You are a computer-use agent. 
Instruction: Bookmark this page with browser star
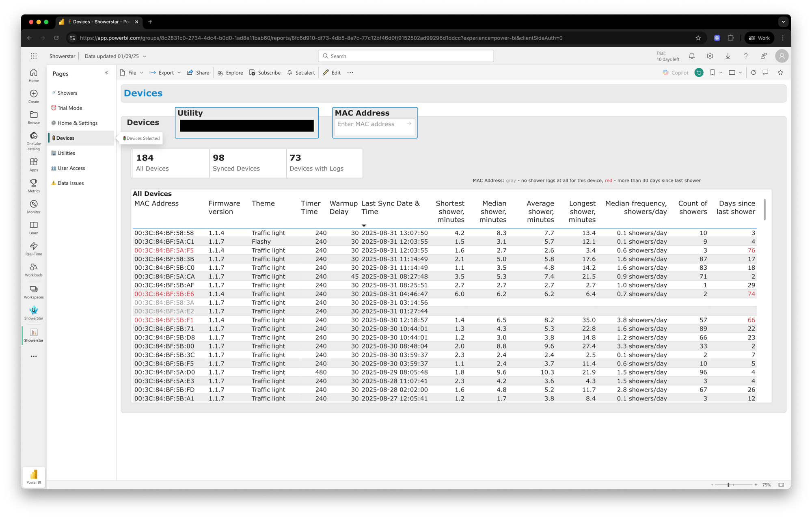click(x=698, y=38)
